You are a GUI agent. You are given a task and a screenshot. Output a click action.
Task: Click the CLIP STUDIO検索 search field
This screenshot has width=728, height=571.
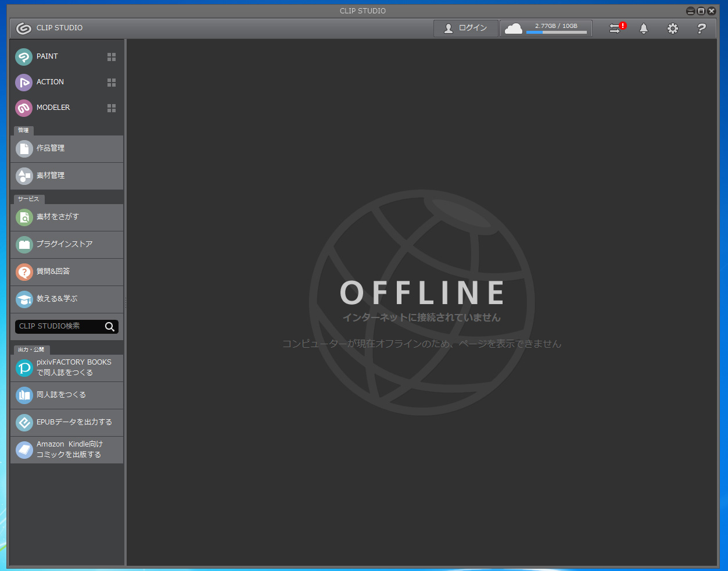point(58,327)
